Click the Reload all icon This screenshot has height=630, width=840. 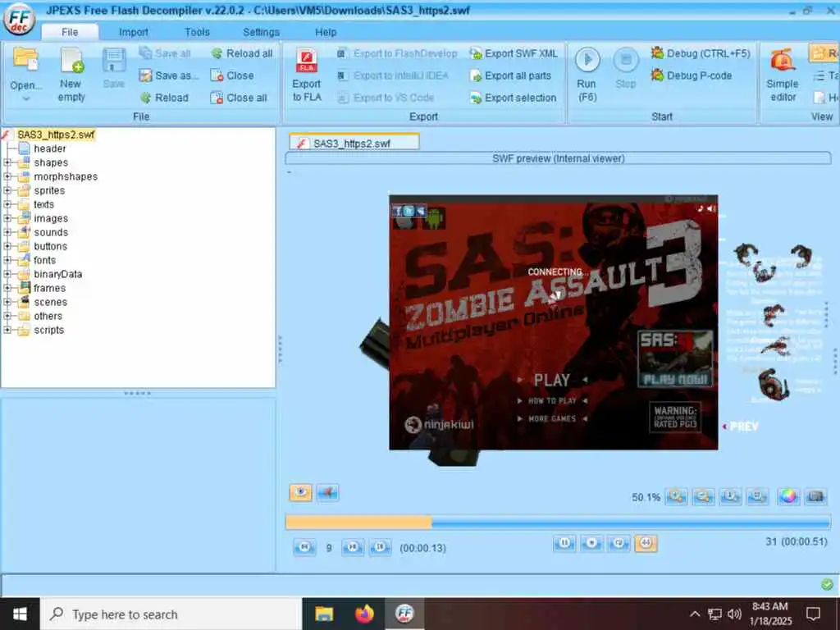click(x=217, y=53)
